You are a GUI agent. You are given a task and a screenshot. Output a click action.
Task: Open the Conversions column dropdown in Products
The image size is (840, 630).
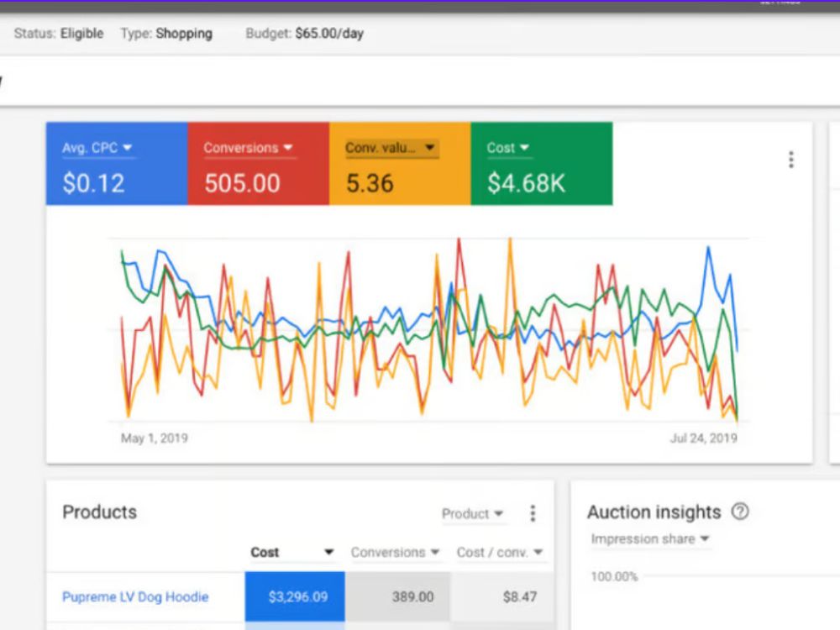click(395, 553)
